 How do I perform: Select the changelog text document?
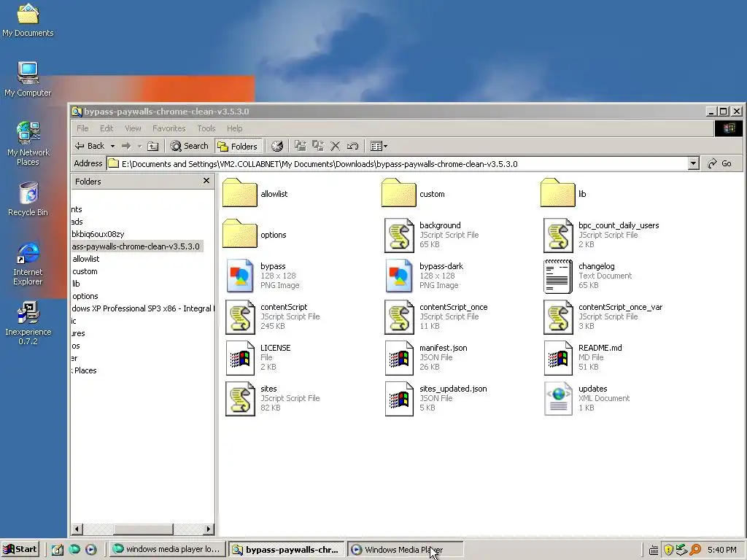[558, 276]
